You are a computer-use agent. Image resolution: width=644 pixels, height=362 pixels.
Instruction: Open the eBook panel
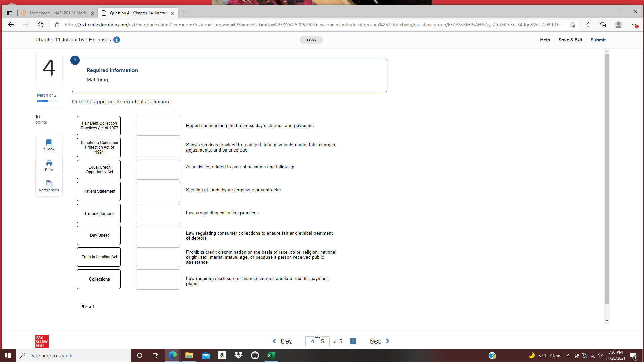[49, 145]
